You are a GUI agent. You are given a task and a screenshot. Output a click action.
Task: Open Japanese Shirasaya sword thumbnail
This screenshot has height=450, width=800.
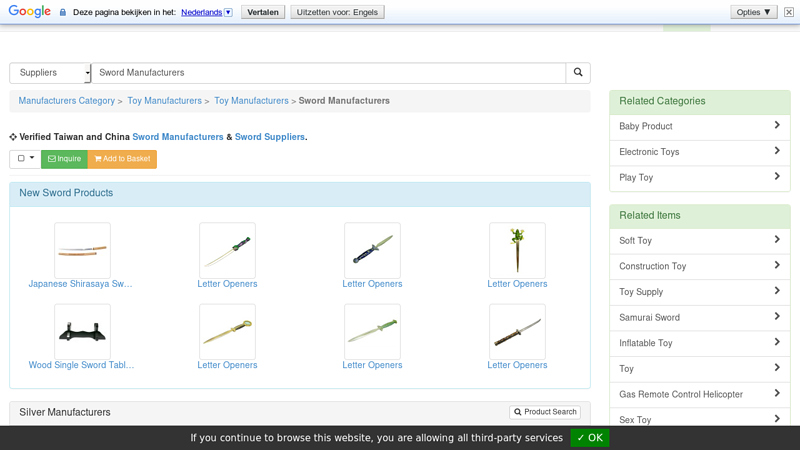pyautogui.click(x=82, y=251)
